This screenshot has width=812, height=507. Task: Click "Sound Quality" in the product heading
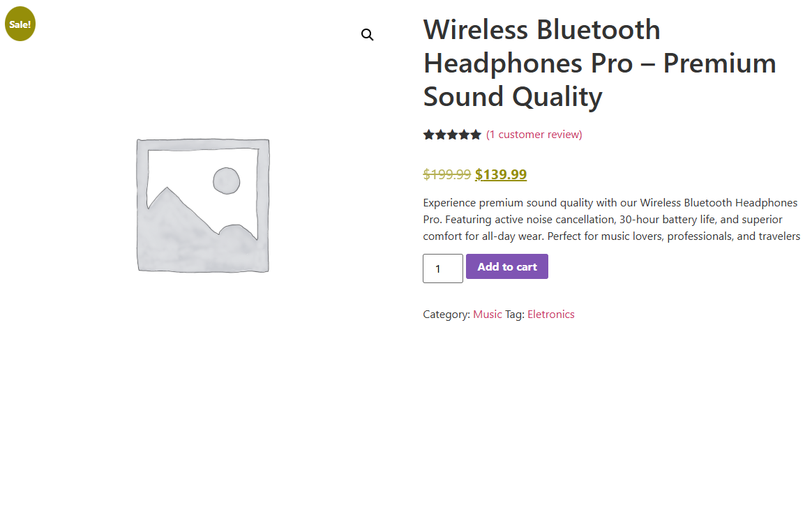(x=513, y=97)
